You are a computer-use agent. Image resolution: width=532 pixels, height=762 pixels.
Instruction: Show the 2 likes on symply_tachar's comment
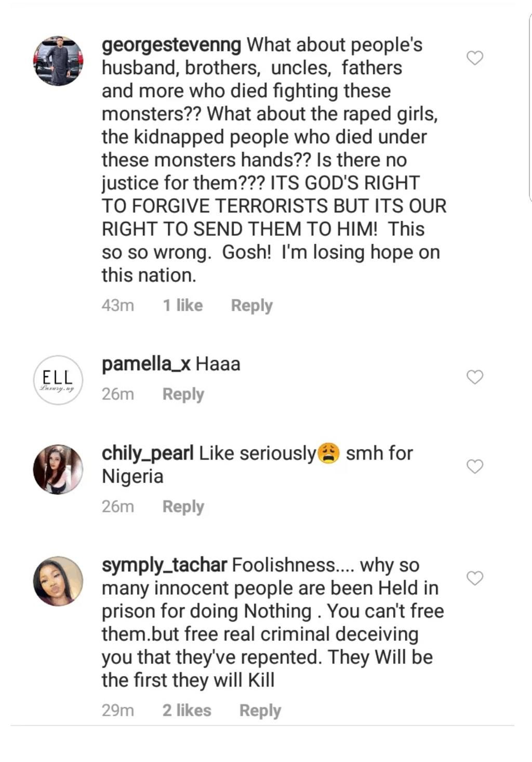pyautogui.click(x=187, y=710)
